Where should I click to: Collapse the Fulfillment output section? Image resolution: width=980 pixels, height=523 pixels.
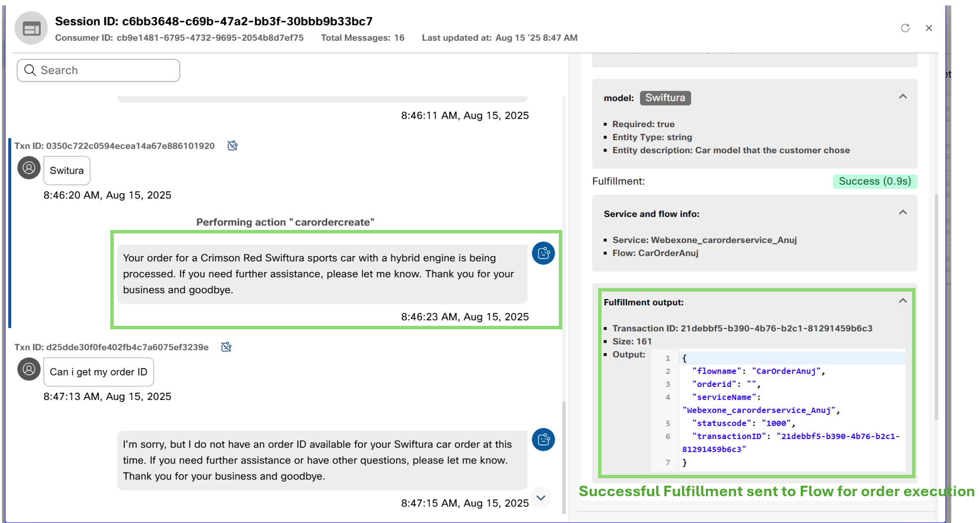click(x=903, y=301)
